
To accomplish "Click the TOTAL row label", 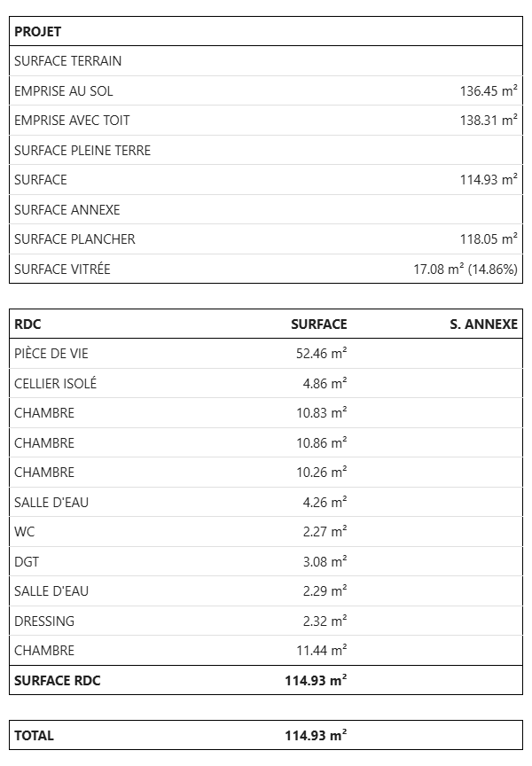I will 34,736.
